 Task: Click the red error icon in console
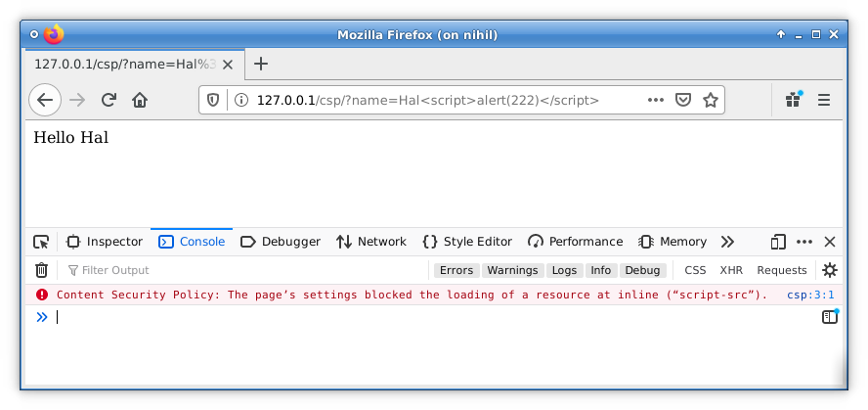tap(42, 295)
